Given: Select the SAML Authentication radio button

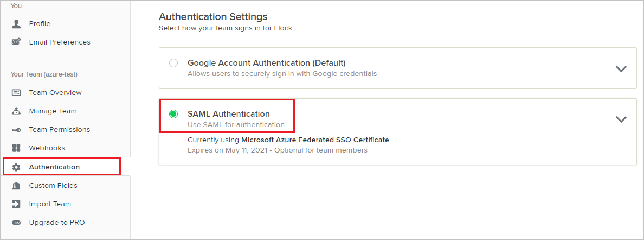Looking at the screenshot, I should 173,114.
